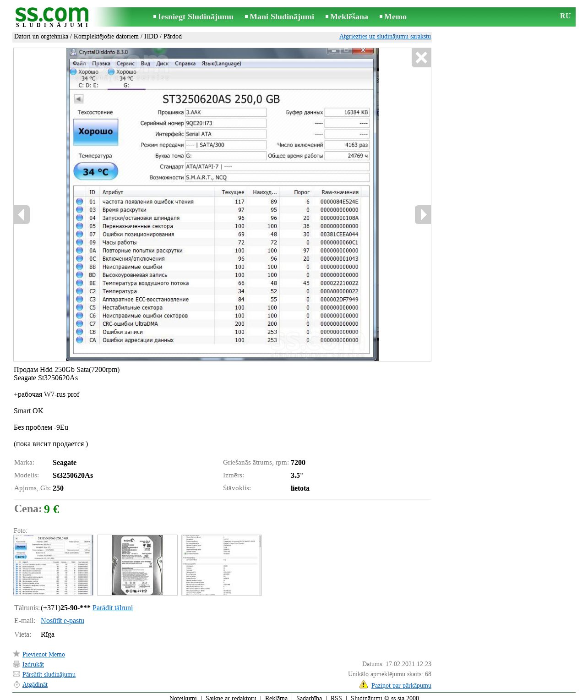The width and height of the screenshot is (588, 700).
Task: Open RSS footer link
Action: 336,698
